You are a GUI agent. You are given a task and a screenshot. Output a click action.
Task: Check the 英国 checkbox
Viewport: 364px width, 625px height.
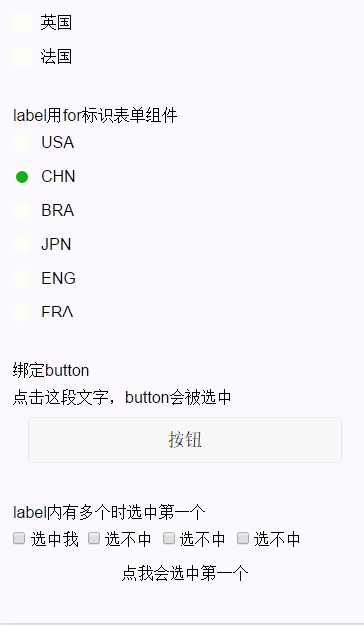point(22,23)
